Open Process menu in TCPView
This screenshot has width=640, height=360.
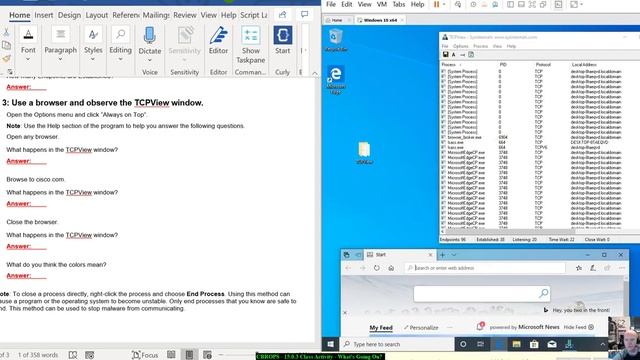tap(480, 46)
